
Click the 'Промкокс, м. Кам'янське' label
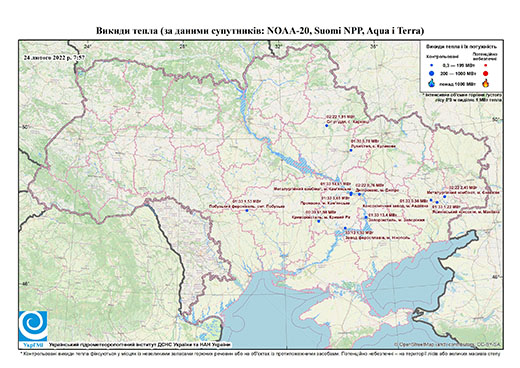[325, 203]
